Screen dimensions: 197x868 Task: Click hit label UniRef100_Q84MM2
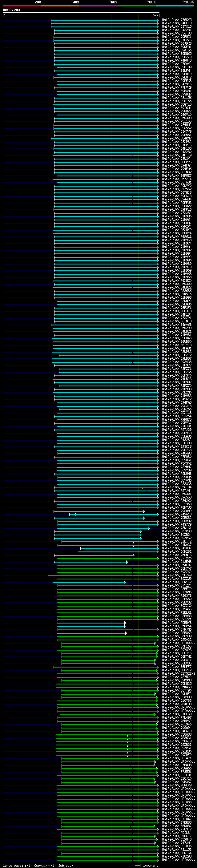[177, 125]
